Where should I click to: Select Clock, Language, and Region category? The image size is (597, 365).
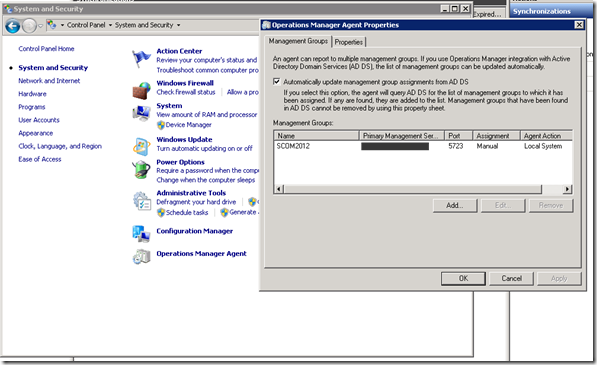point(60,146)
